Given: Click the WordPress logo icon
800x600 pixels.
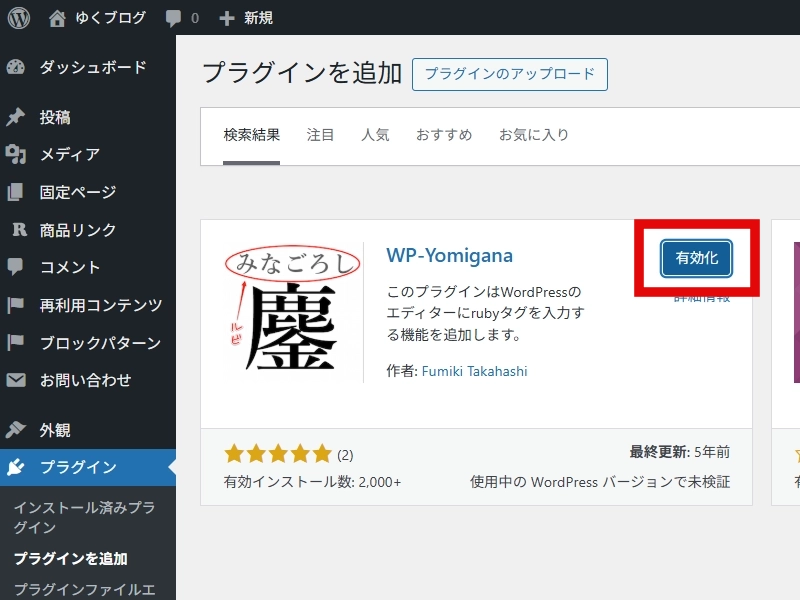Looking at the screenshot, I should pyautogui.click(x=19, y=18).
